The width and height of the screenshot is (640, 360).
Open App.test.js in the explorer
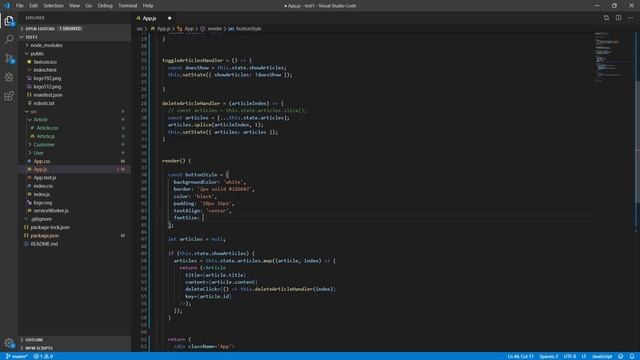74,178
